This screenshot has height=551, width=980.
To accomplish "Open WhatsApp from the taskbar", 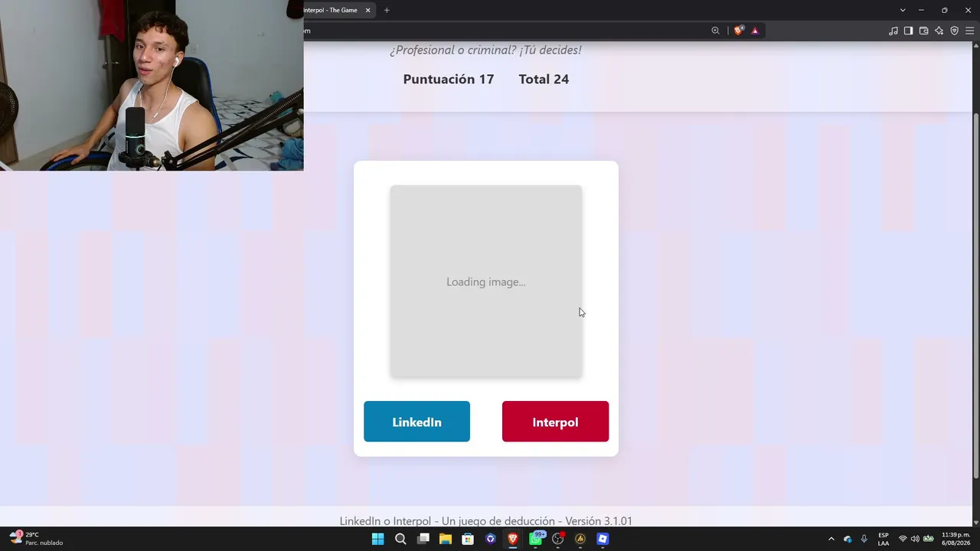I will point(536,539).
